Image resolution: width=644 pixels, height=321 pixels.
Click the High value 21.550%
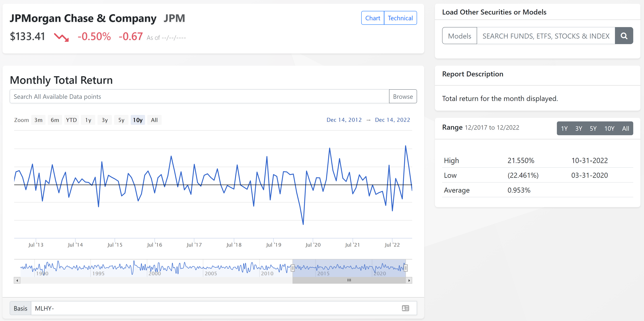coord(521,160)
